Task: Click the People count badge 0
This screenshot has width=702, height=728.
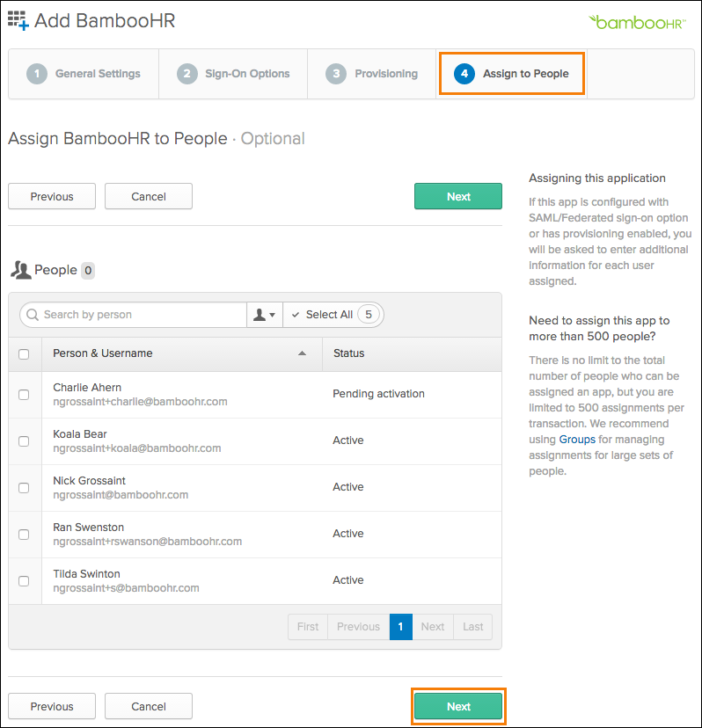Action: (x=88, y=271)
